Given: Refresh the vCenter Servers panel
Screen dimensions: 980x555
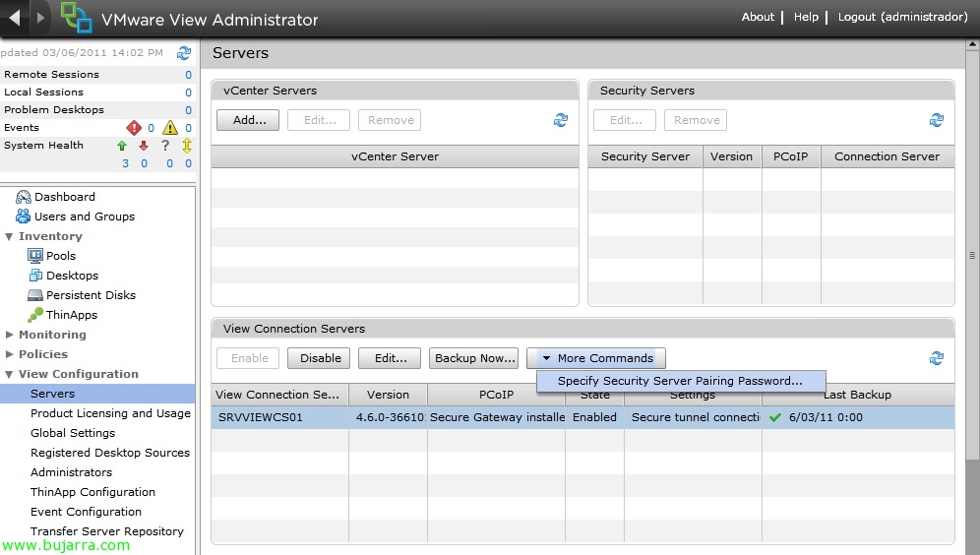Looking at the screenshot, I should (561, 120).
